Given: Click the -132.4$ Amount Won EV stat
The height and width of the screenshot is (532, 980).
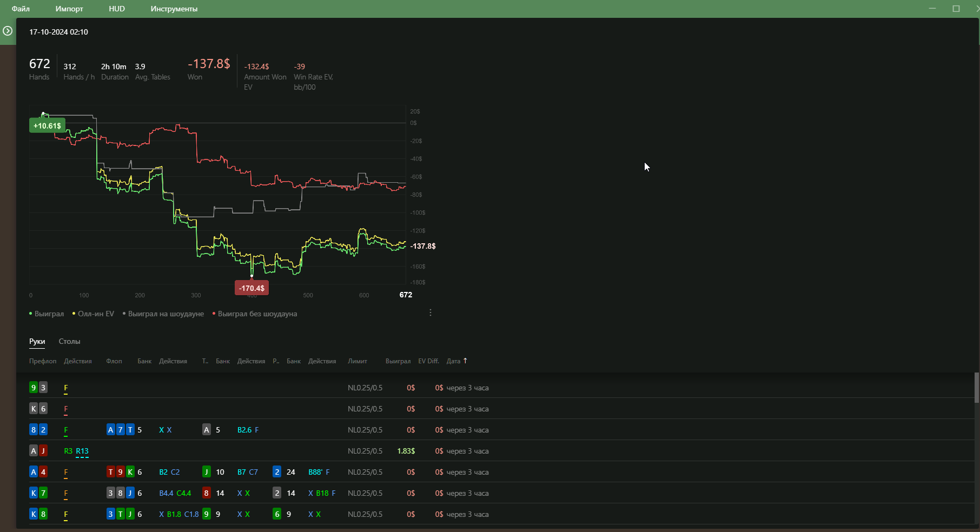Looking at the screenshot, I should pyautogui.click(x=265, y=76).
